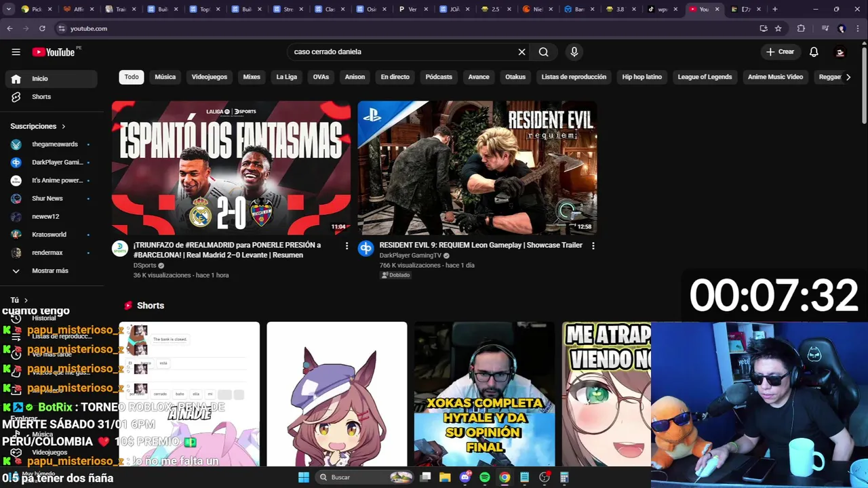Open the TRIUNFAZO de REALMADRID video title
Image resolution: width=868 pixels, height=488 pixels.
pyautogui.click(x=227, y=250)
